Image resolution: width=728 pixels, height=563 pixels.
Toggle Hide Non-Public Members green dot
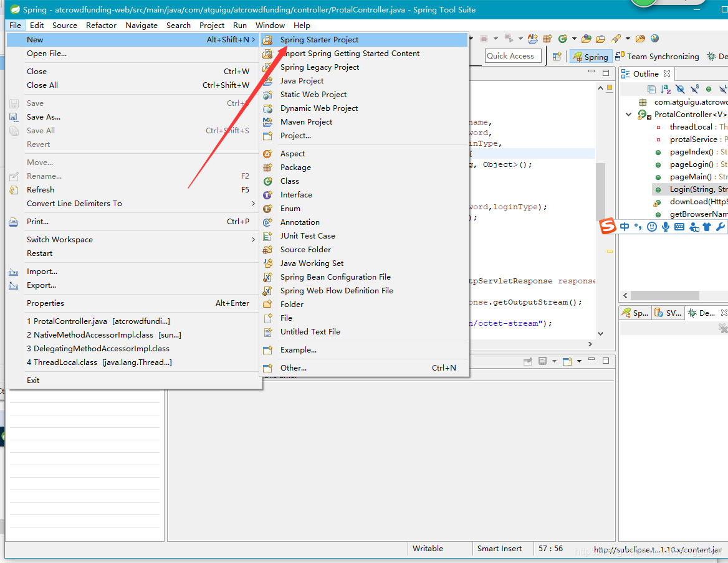[x=709, y=89]
